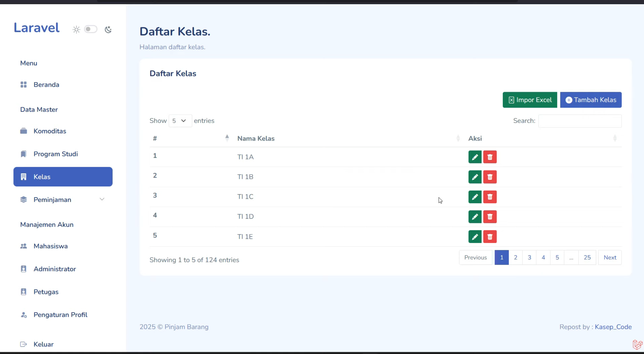The width and height of the screenshot is (644, 354).
Task: Edit the TI 1B class row
Action: point(475,177)
